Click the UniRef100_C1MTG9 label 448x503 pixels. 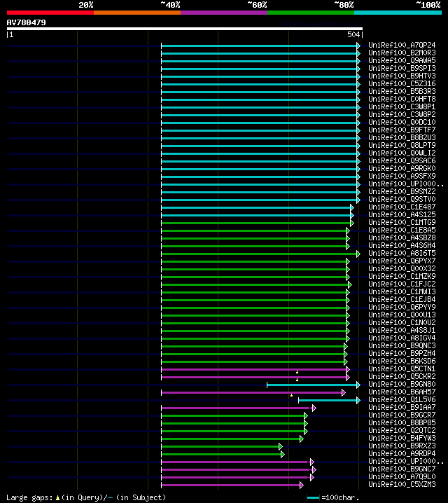click(x=402, y=222)
